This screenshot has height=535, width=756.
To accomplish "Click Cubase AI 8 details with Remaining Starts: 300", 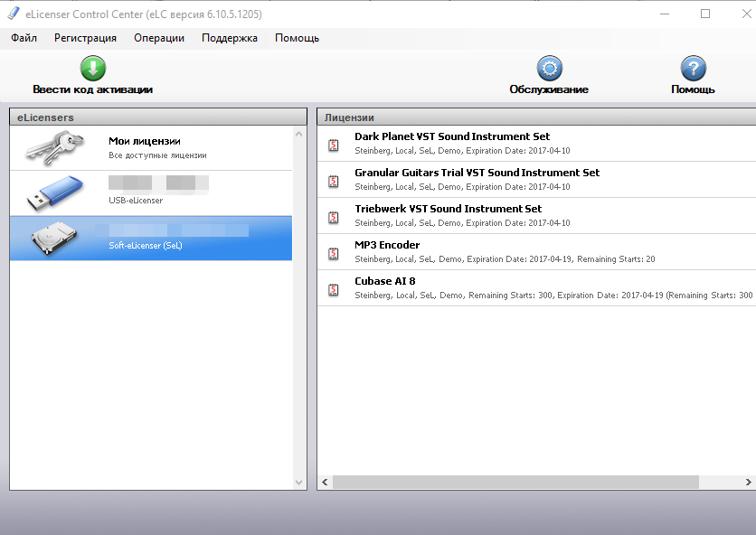I will [x=553, y=296].
